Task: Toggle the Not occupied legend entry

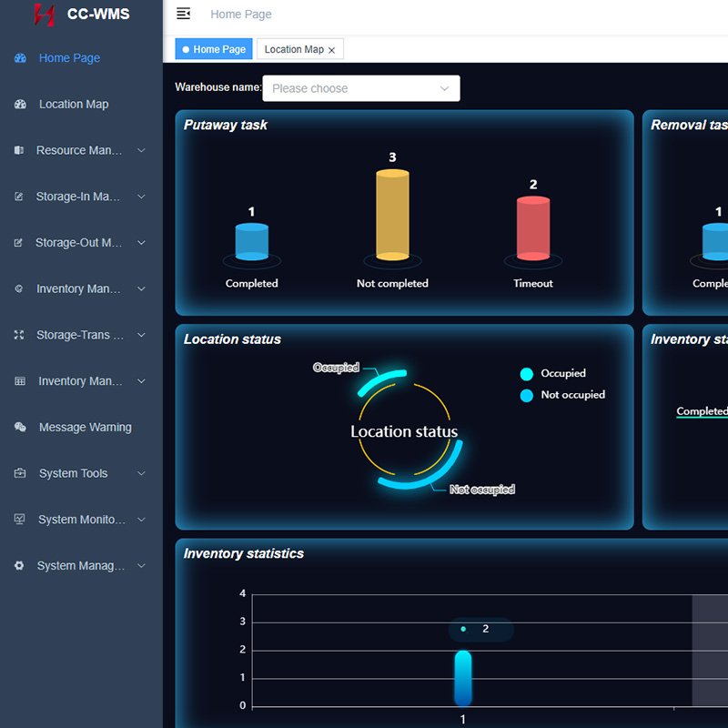Action: [x=562, y=395]
